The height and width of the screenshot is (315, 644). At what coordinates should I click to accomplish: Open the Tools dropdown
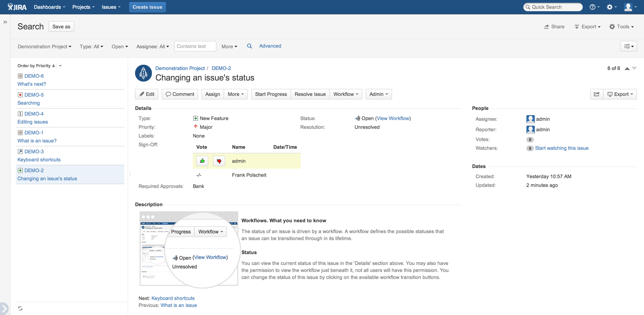tap(622, 27)
